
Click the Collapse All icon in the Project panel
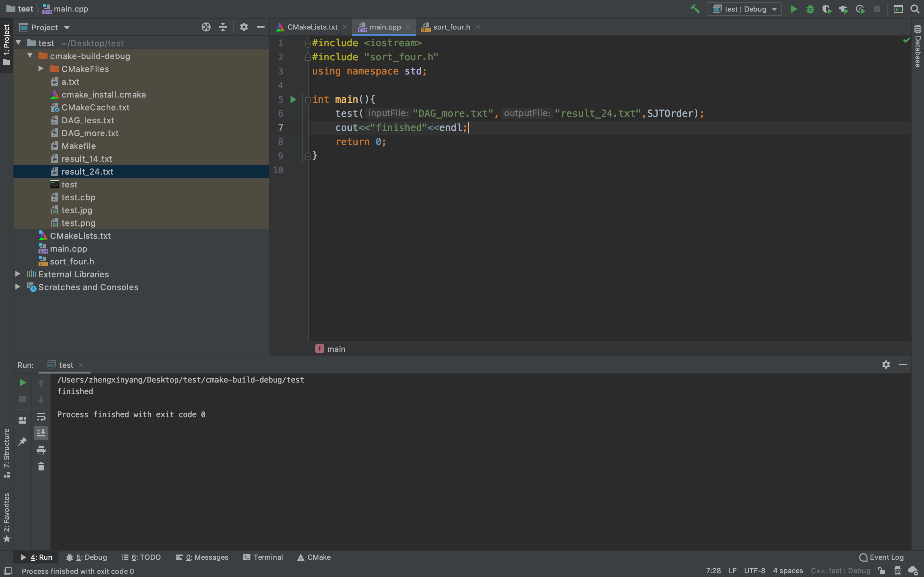[223, 27]
